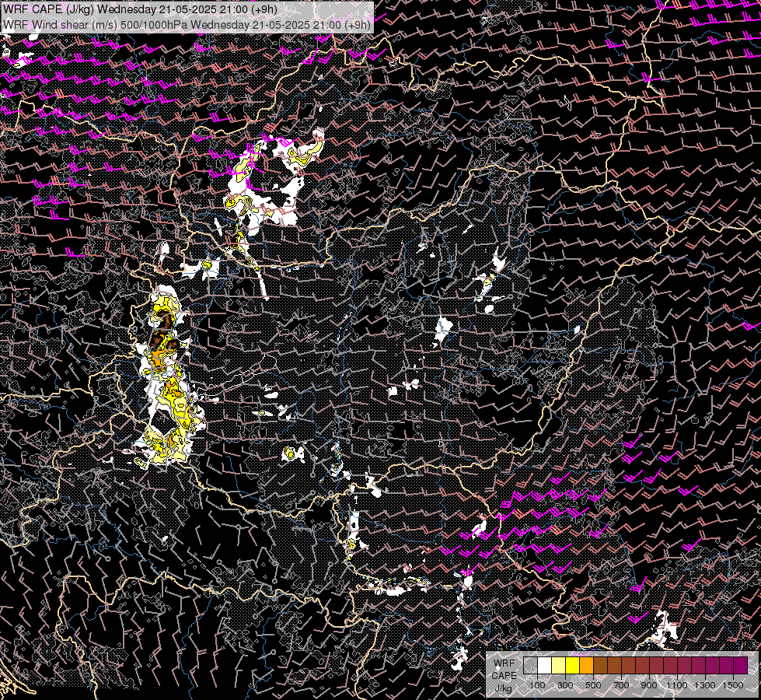Click the legend label 300
The width and height of the screenshot is (761, 700).
point(565,685)
